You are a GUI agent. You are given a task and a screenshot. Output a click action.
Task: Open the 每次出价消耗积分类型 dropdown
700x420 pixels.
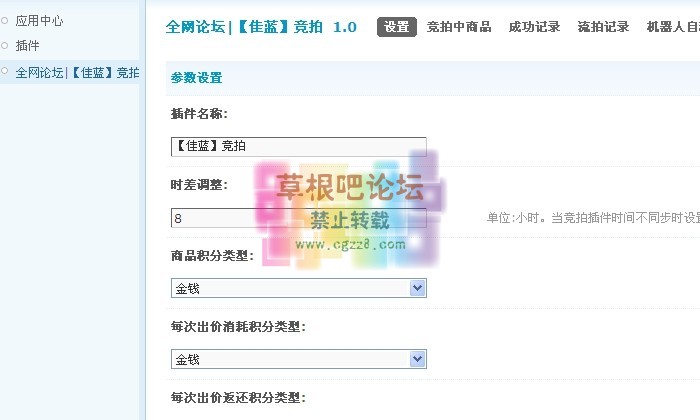299,359
